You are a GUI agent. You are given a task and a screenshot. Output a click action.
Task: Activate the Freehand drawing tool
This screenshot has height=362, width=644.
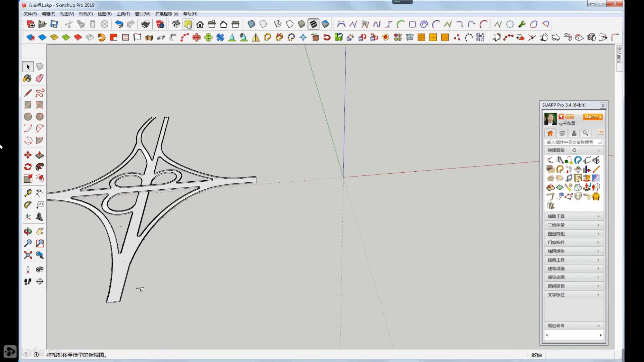40,93
